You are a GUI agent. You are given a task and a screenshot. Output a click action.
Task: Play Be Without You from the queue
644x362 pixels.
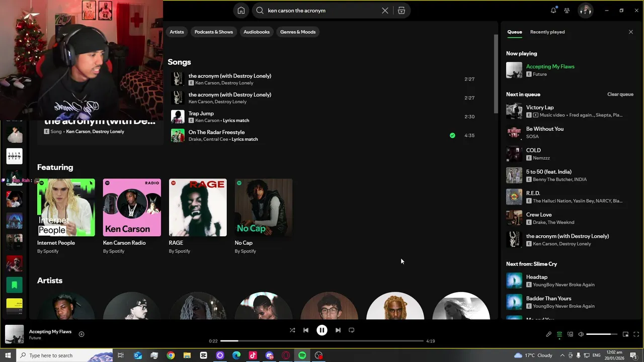[571, 132]
